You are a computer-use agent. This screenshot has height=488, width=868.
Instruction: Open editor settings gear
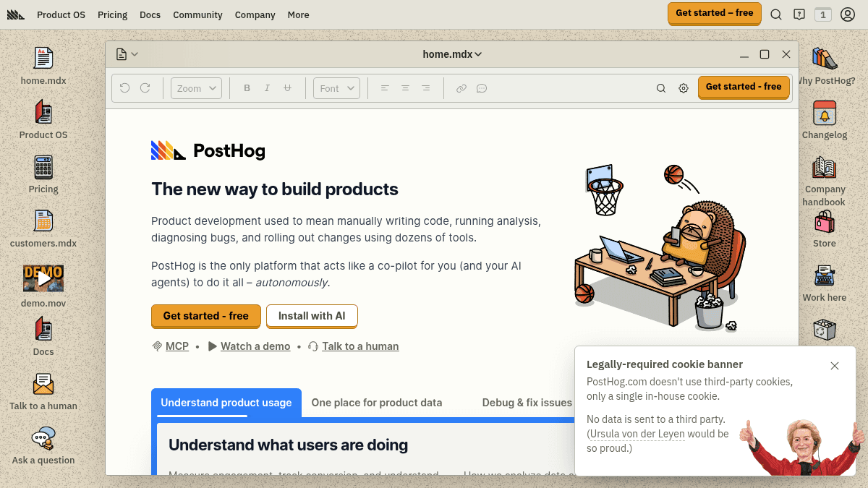[684, 88]
